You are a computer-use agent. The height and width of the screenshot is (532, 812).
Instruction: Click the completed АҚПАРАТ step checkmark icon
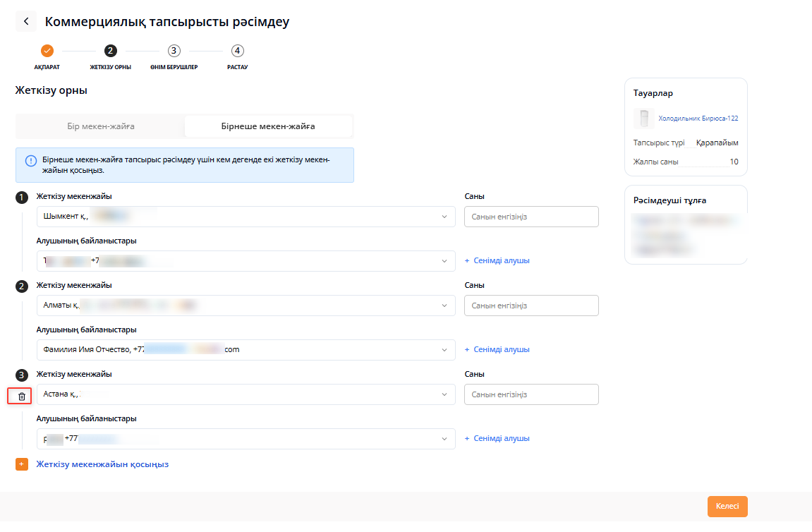click(x=47, y=51)
